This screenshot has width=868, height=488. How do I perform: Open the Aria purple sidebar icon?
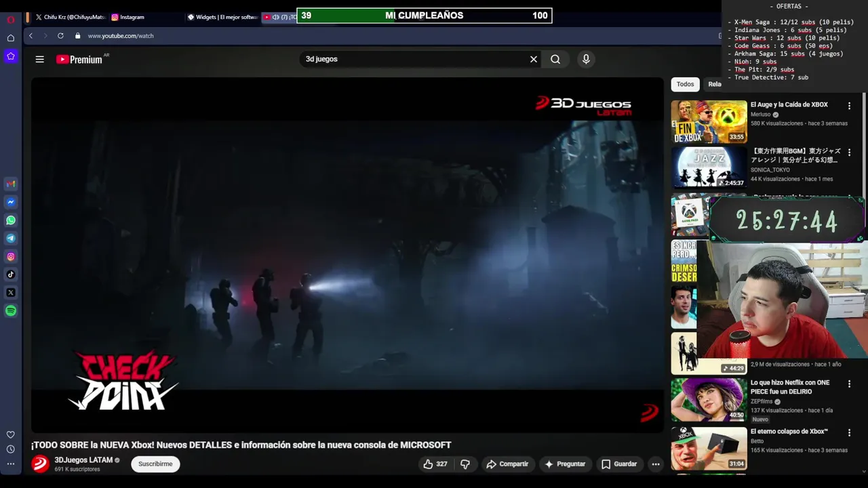pyautogui.click(x=11, y=56)
